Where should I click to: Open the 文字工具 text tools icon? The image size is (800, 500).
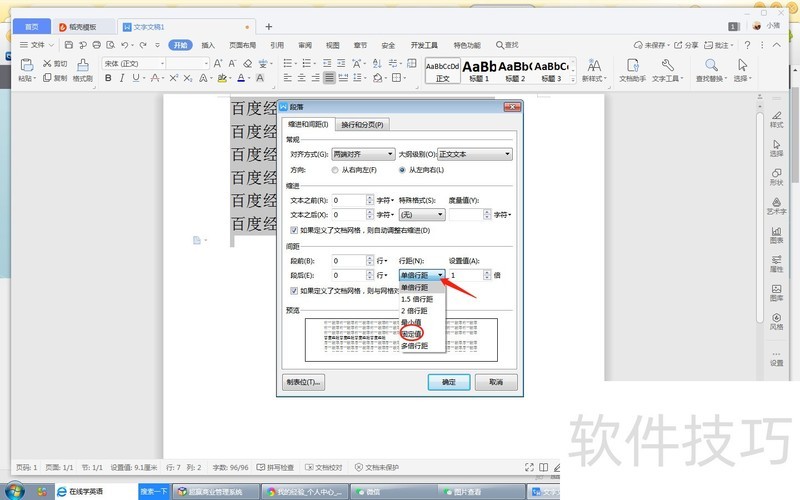(x=665, y=69)
